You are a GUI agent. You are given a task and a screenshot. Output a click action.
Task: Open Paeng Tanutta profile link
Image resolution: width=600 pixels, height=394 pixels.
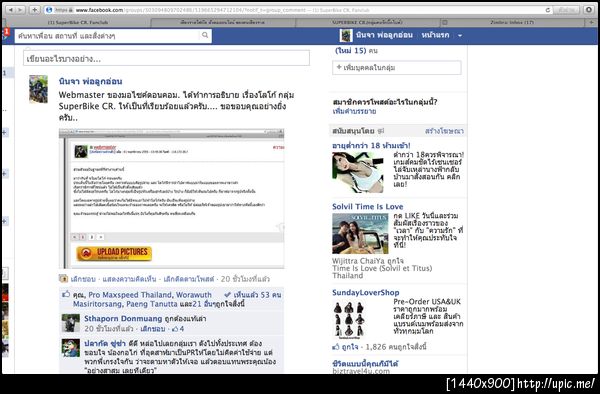coord(152,304)
